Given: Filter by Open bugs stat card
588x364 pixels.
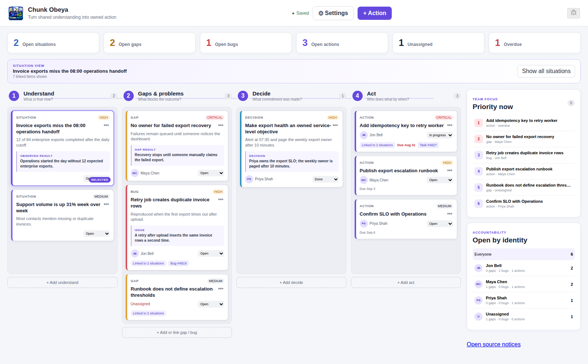Looking at the screenshot, I should [246, 43].
